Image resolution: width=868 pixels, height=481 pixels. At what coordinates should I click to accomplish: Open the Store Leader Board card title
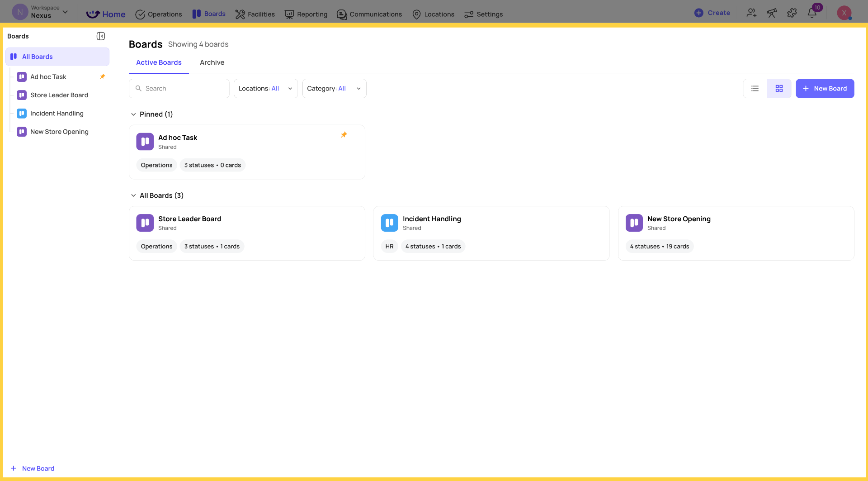189,219
